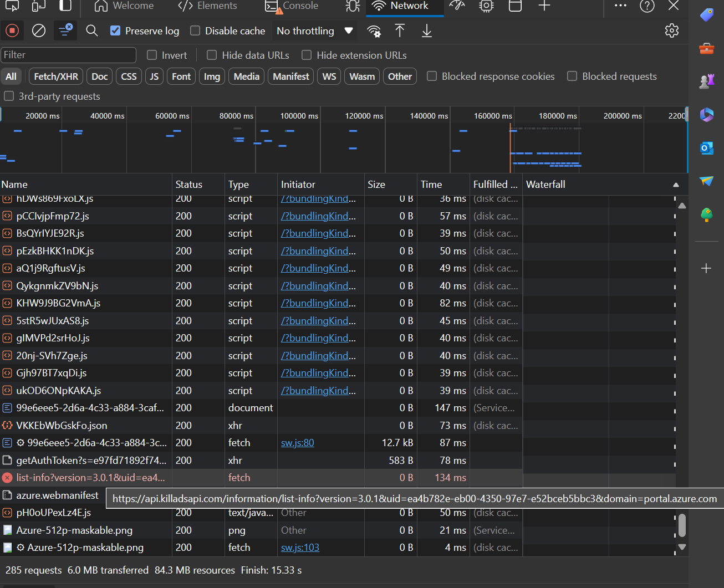Open the Tools briefcase sidebar icon
This screenshot has height=588, width=724.
[707, 49]
